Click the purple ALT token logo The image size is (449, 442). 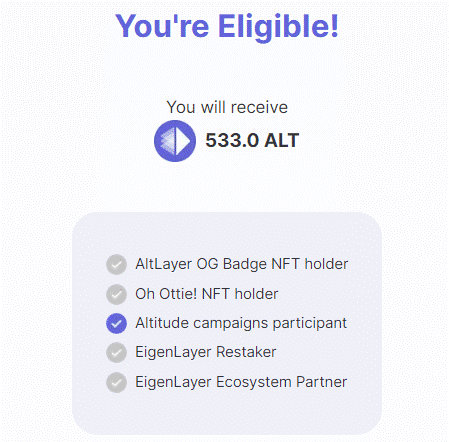click(x=175, y=141)
